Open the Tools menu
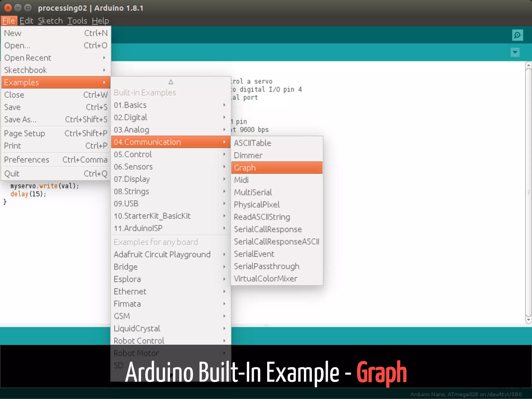This screenshot has width=532, height=399. point(77,21)
